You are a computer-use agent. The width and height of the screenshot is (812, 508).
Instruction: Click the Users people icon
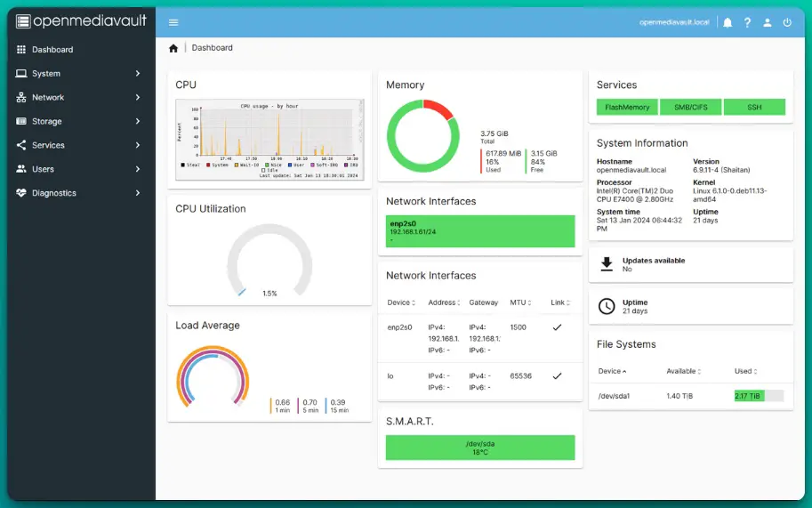point(21,168)
